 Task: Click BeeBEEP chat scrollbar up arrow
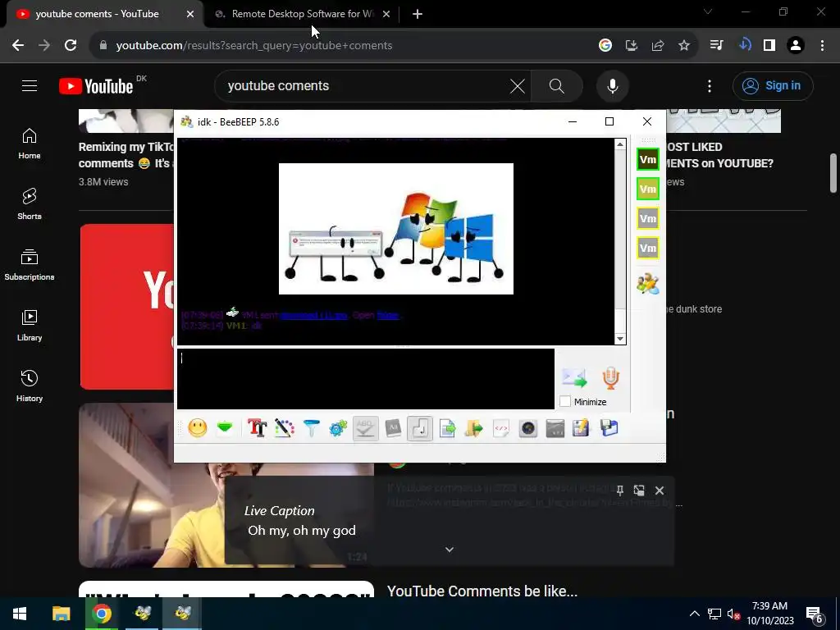pos(620,144)
